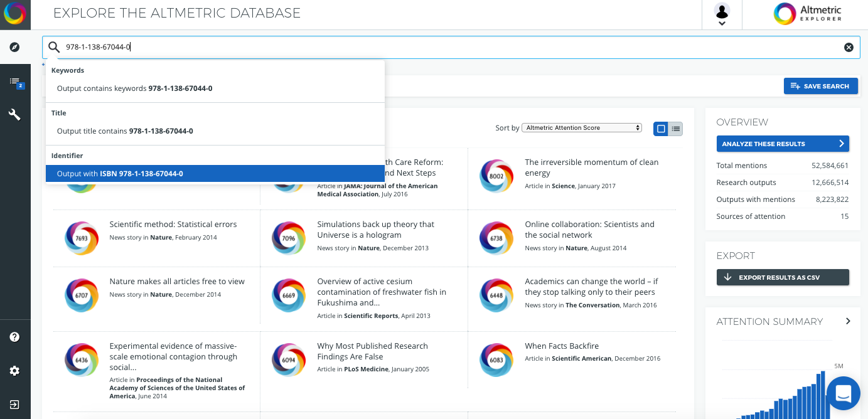Expand the Attention Summary panel
Screen dimensions: 868x419
point(848,321)
